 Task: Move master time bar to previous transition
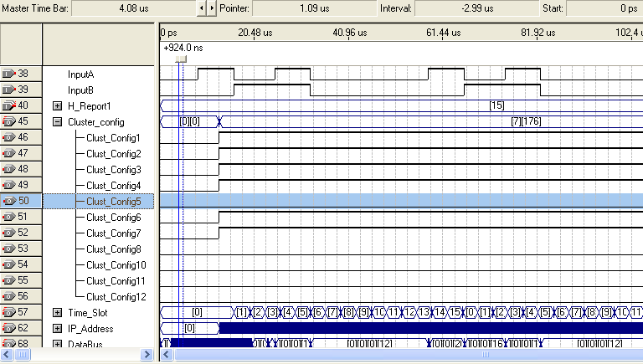point(200,8)
